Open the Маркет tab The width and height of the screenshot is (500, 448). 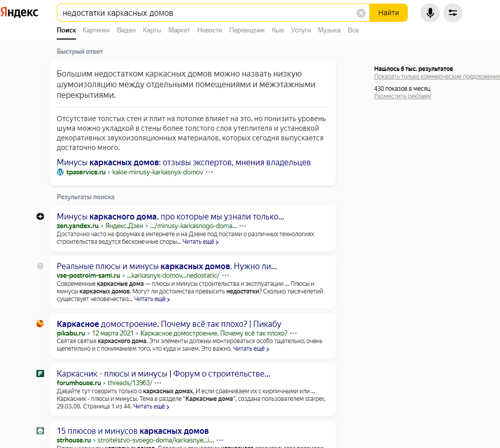tap(179, 30)
